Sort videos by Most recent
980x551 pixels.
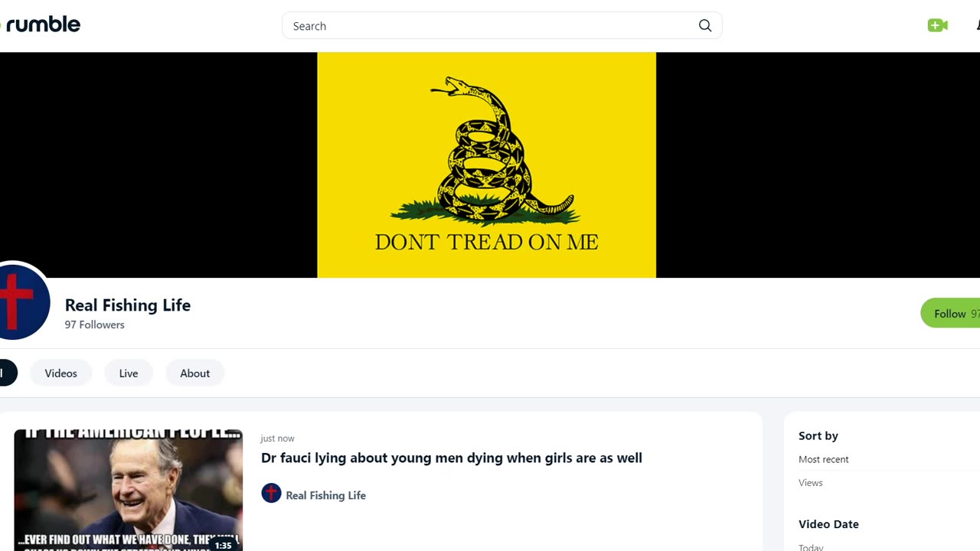[824, 459]
